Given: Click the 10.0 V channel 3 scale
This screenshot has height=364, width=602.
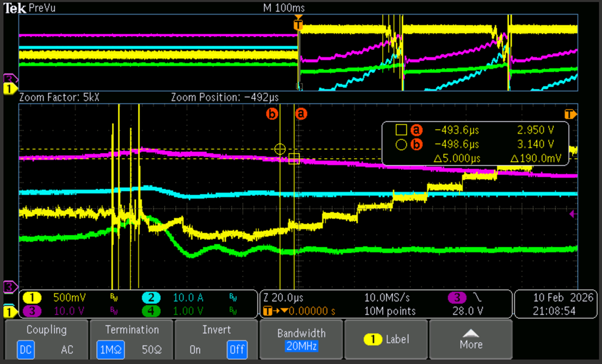Looking at the screenshot, I should tap(69, 311).
